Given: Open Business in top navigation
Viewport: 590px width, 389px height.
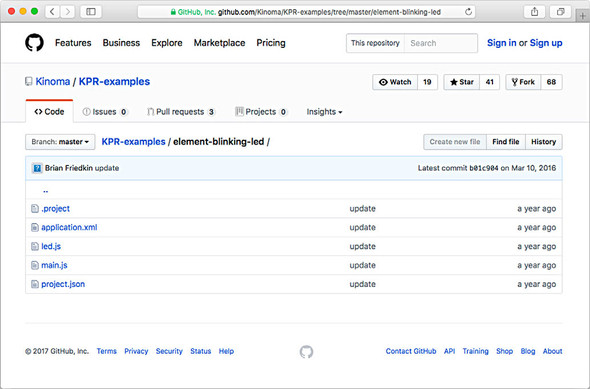Looking at the screenshot, I should pos(121,43).
